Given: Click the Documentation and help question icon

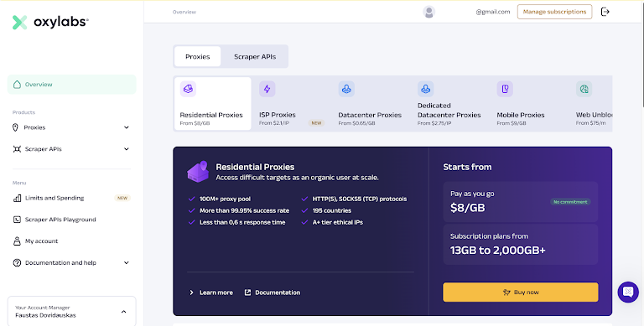Looking at the screenshot, I should 17,263.
